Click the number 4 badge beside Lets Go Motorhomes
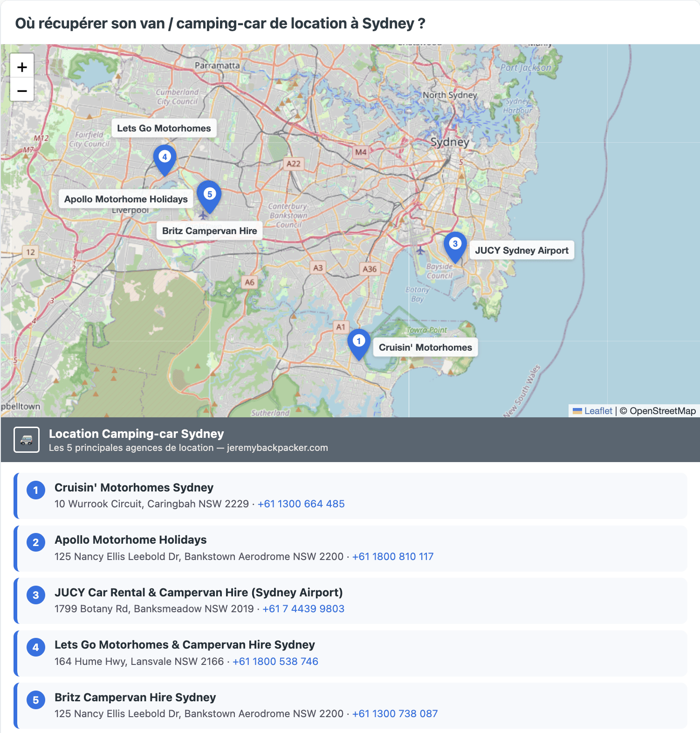Image resolution: width=700 pixels, height=733 pixels. (x=36, y=647)
